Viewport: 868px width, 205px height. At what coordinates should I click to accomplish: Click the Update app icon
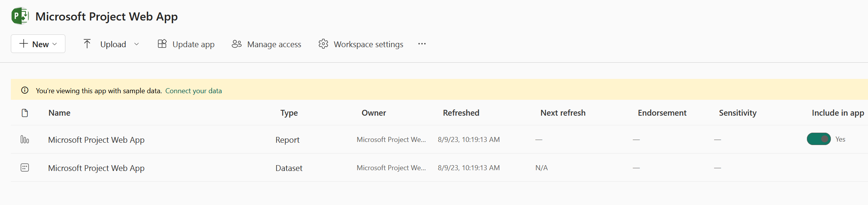click(162, 44)
